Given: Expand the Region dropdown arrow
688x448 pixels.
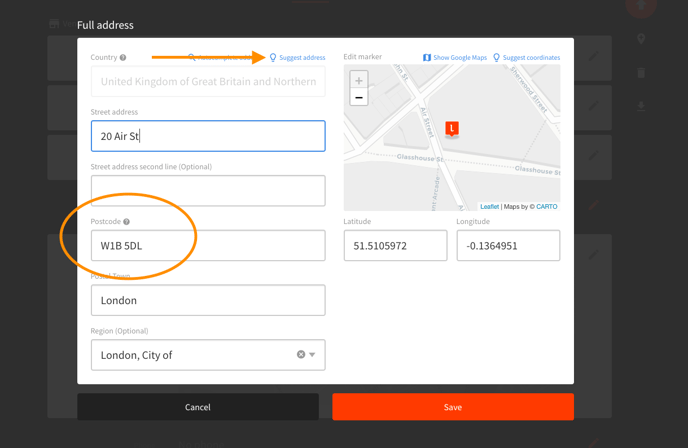Looking at the screenshot, I should click(x=312, y=355).
